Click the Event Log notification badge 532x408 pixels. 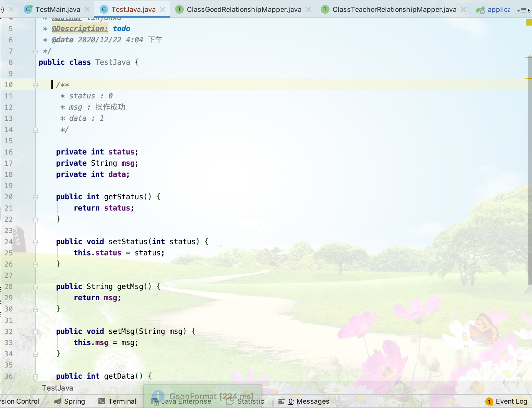point(489,401)
